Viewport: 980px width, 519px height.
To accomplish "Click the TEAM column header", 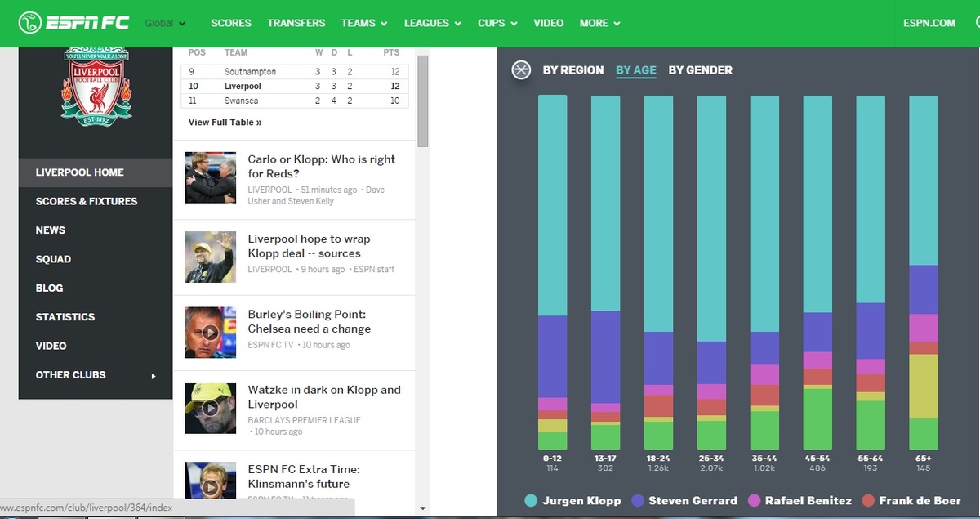I will point(236,52).
